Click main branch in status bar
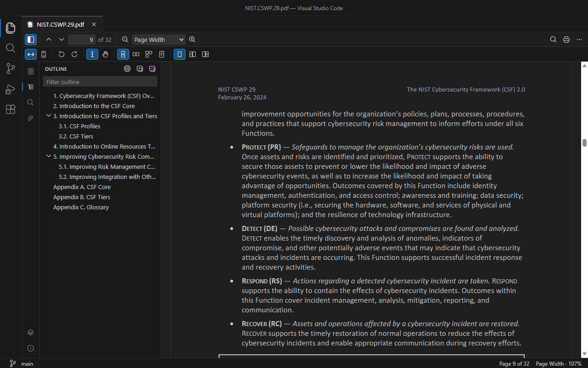 [22, 363]
